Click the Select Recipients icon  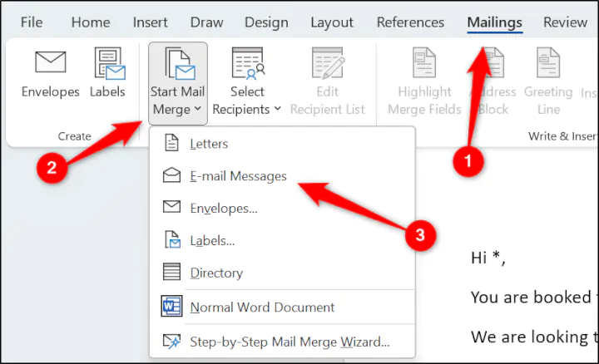(248, 63)
